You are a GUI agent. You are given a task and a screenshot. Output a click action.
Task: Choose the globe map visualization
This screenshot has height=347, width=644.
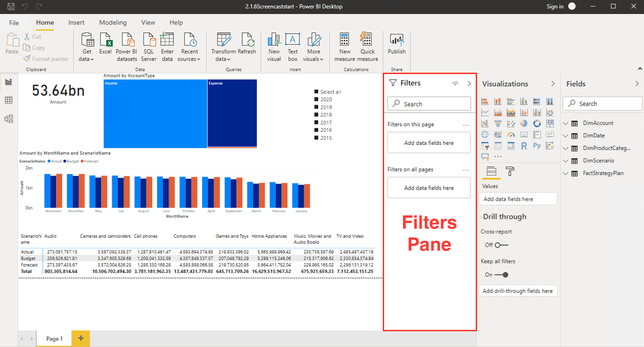coord(485,135)
